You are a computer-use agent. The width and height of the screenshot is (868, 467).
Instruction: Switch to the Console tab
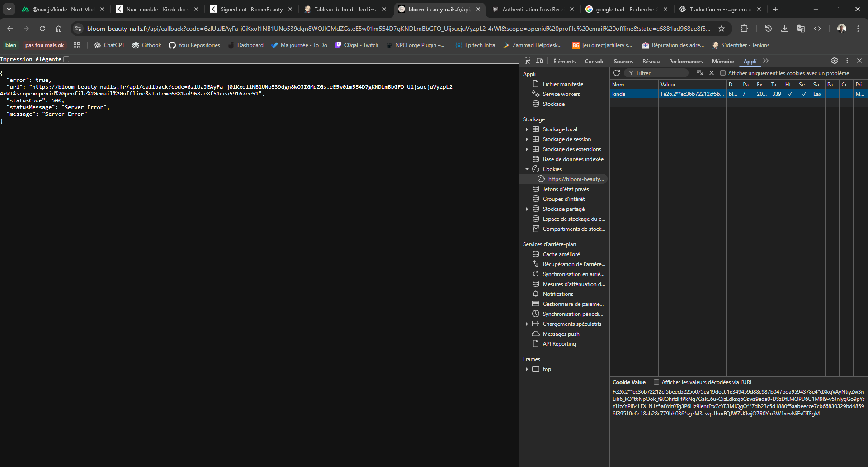(x=594, y=62)
